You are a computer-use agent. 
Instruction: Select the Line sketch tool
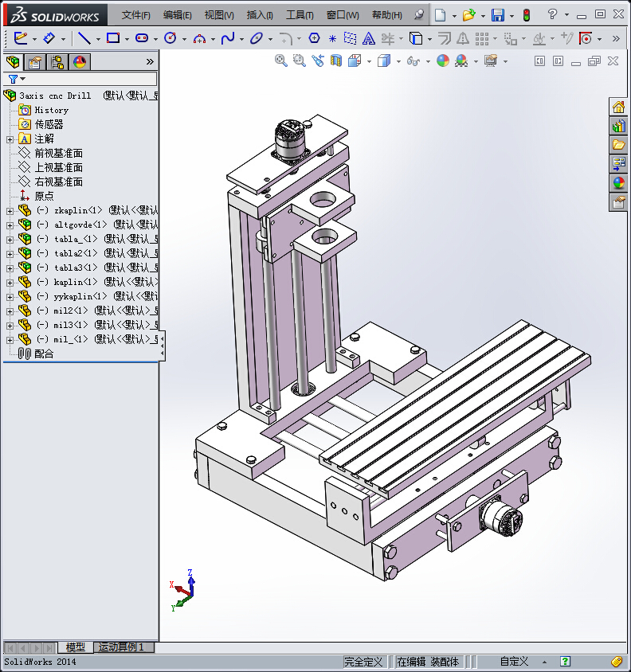point(84,38)
